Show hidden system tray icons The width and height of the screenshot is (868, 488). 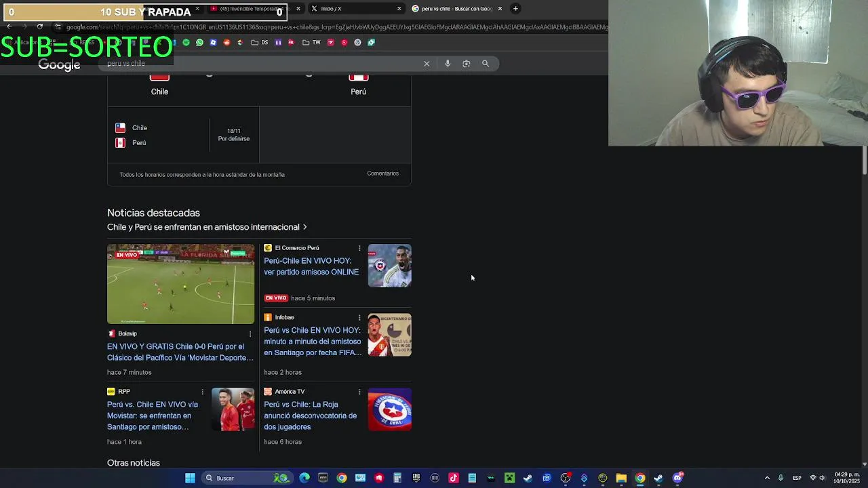pos(767,478)
